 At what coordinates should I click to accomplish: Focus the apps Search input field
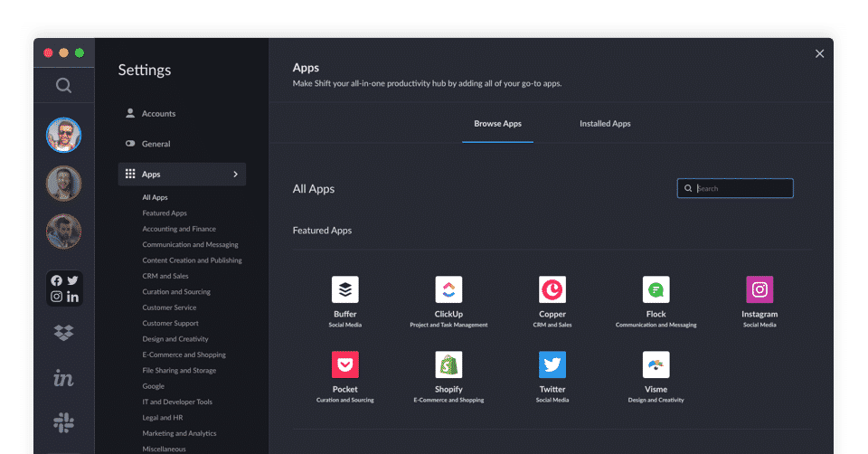735,188
